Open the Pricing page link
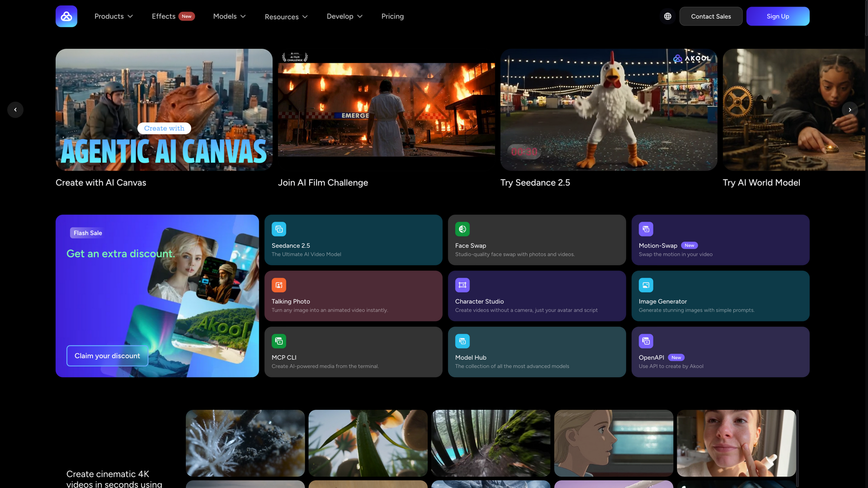The image size is (868, 488). pyautogui.click(x=392, y=16)
